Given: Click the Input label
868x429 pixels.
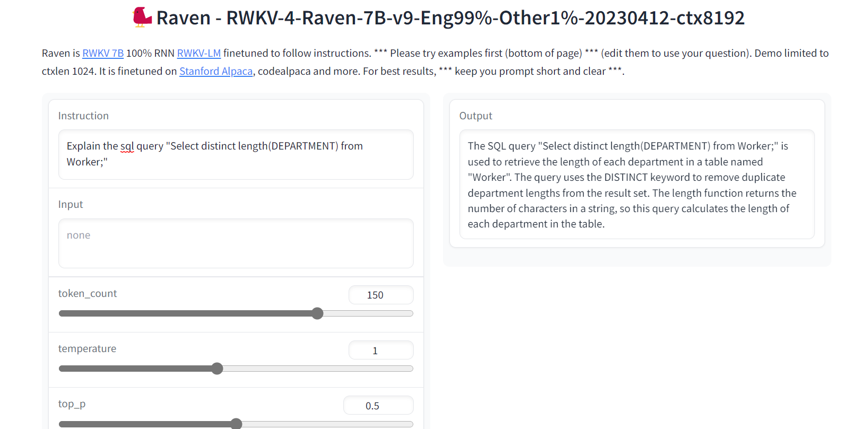Looking at the screenshot, I should pos(71,204).
